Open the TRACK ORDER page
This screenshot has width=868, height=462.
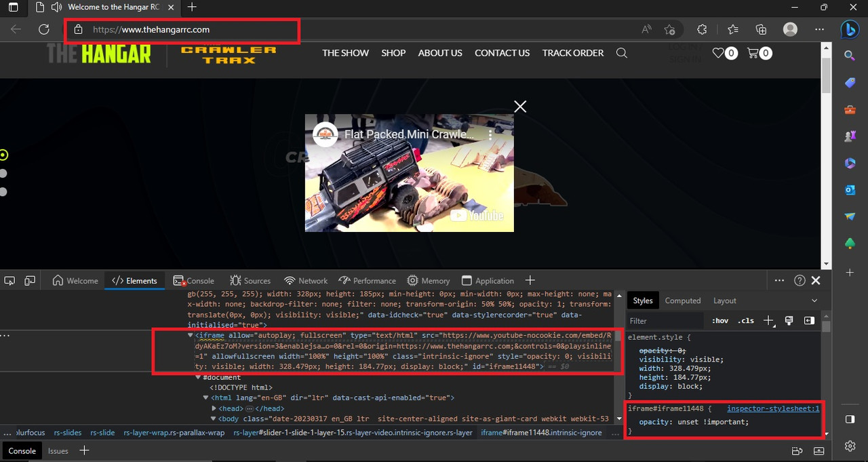(x=573, y=53)
